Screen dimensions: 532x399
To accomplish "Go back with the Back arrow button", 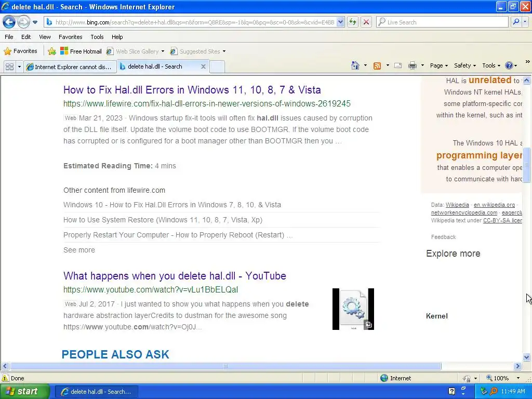I will [9, 22].
